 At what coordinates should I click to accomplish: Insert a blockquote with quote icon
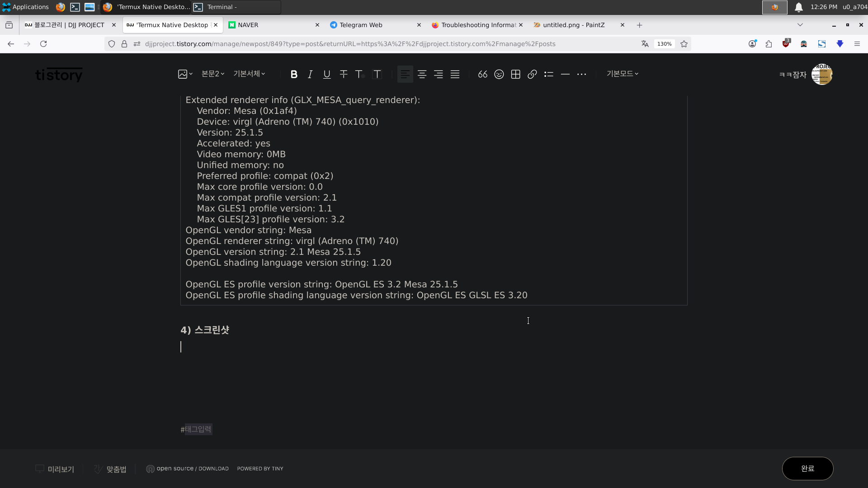(x=482, y=74)
